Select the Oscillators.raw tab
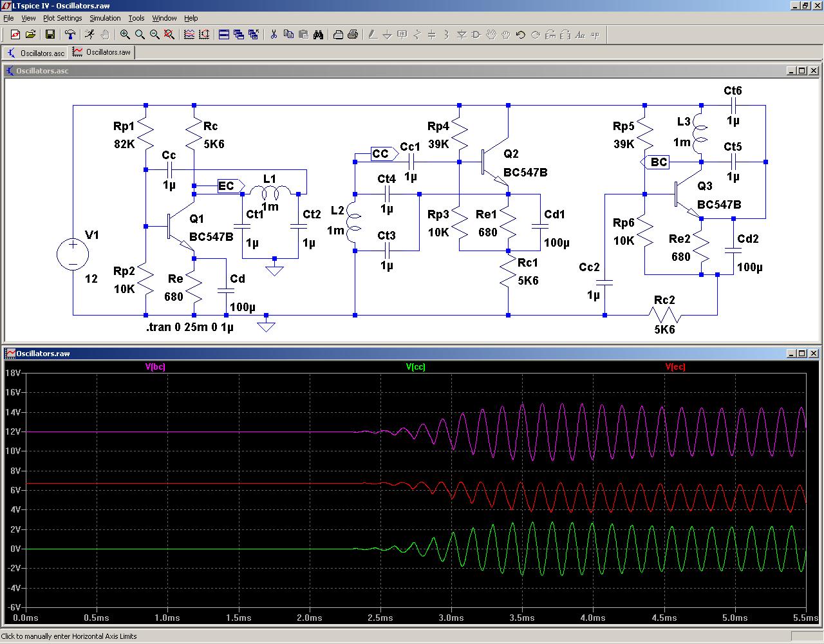This screenshot has height=644, width=824. coord(102,52)
